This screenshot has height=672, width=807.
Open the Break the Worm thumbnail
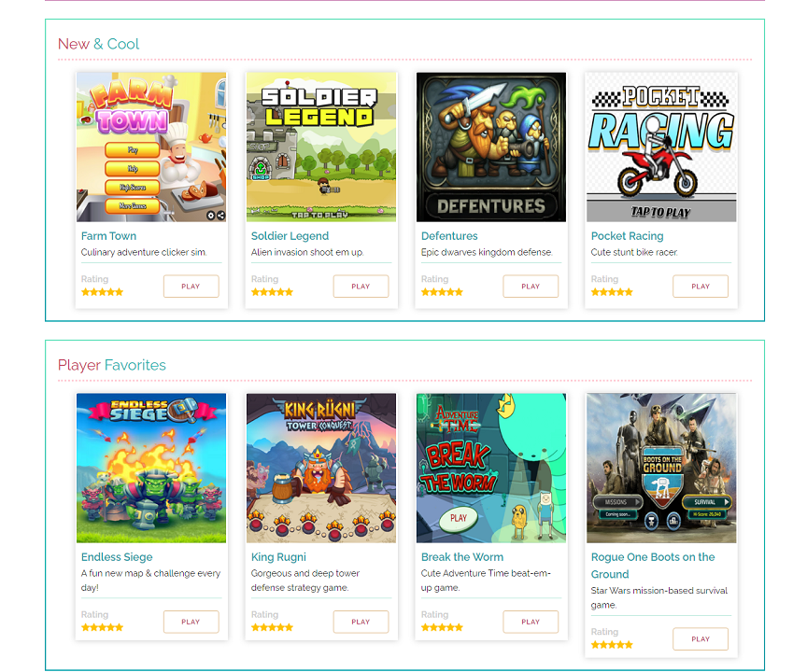[x=491, y=468]
